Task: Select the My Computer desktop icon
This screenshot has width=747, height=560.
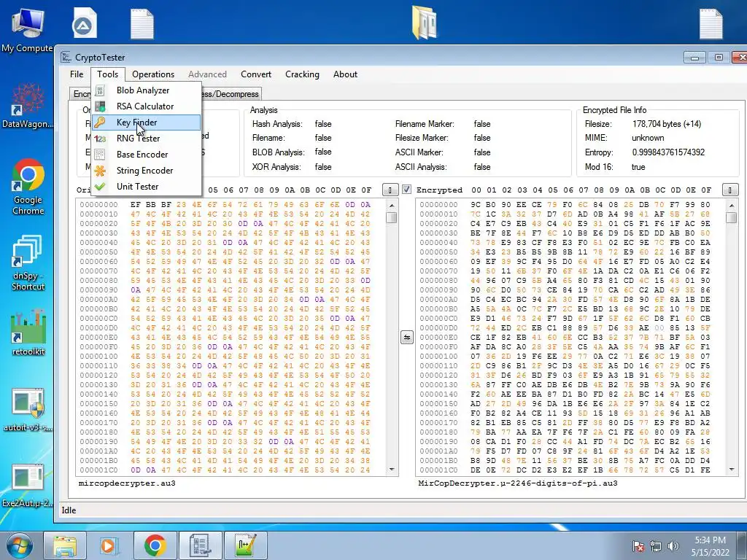Action: point(27,31)
